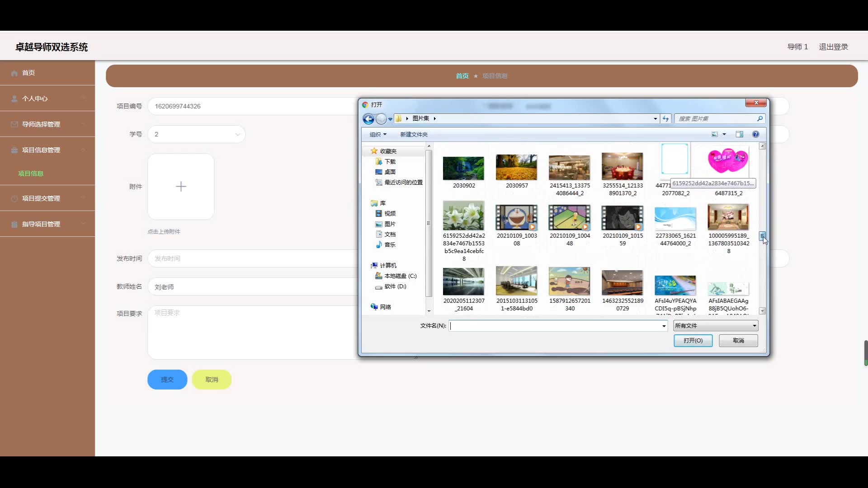Image resolution: width=868 pixels, height=488 pixels.
Task: Select 网络 in navigation pane
Action: pos(385,307)
